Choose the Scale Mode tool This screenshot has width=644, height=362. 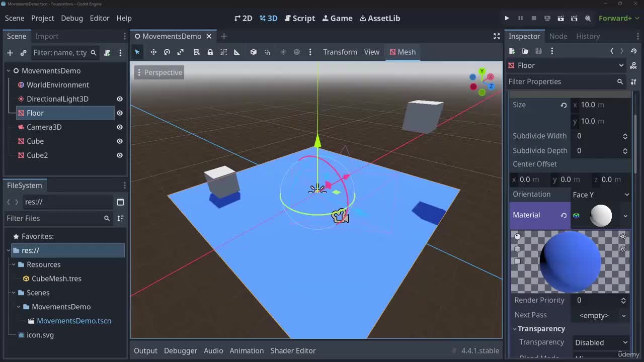point(181,52)
